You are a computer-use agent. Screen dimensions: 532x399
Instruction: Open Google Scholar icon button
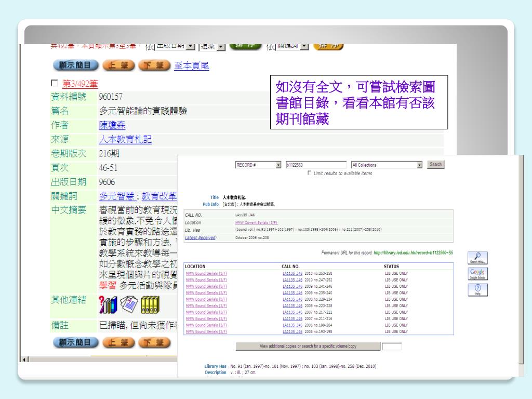[x=477, y=274]
